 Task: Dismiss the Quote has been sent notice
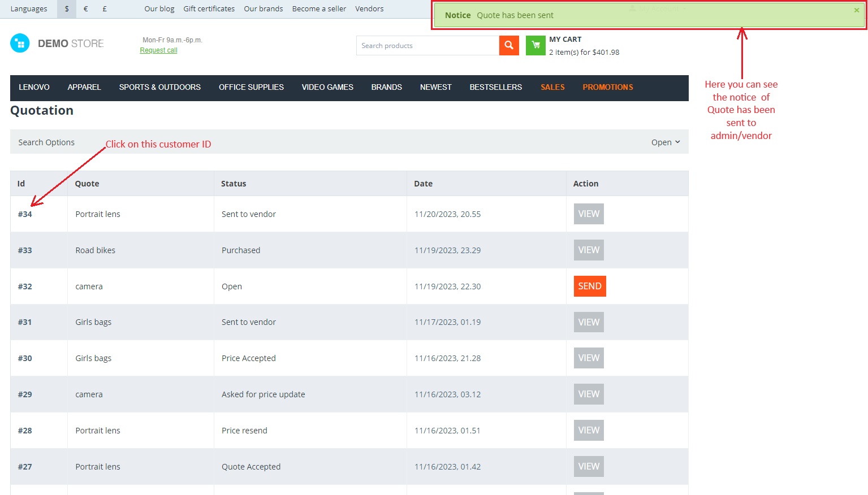point(857,10)
